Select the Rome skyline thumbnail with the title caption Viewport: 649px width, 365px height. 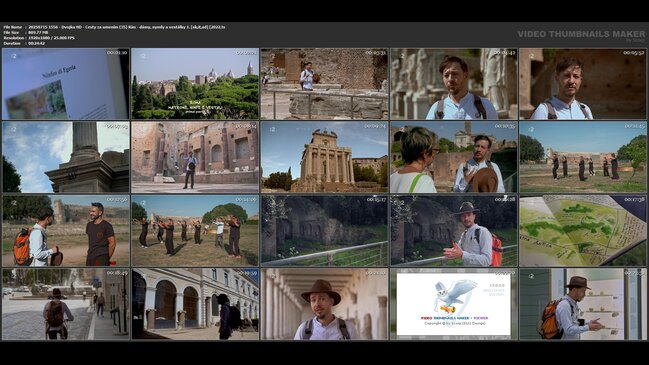[x=195, y=84]
